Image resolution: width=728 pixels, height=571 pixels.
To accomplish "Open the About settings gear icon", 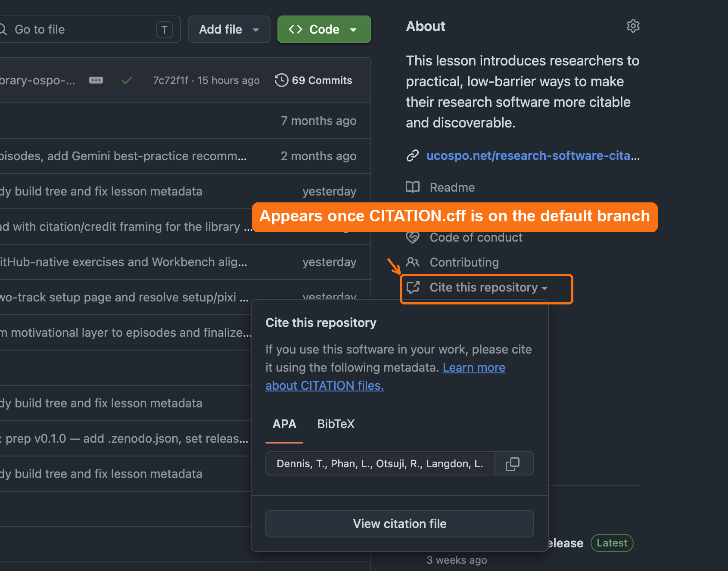I will coord(633,26).
